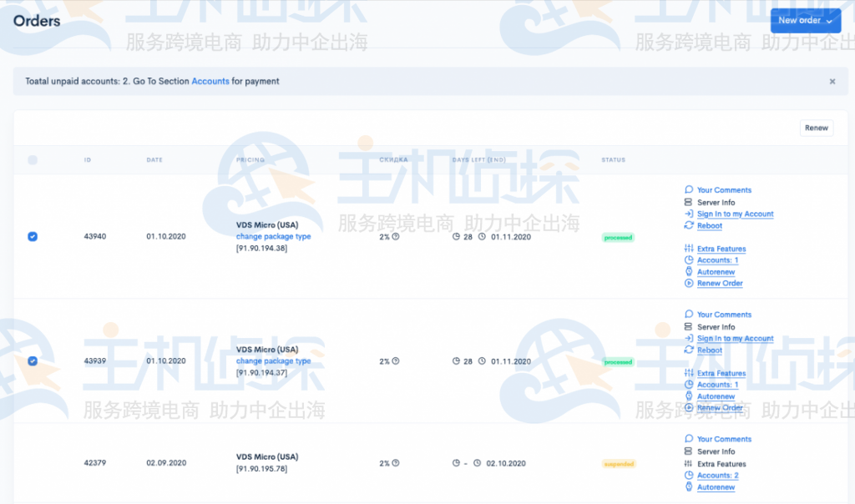Click the Server Info icon for order 43940
Screen dimensions: 855x504
click(689, 203)
